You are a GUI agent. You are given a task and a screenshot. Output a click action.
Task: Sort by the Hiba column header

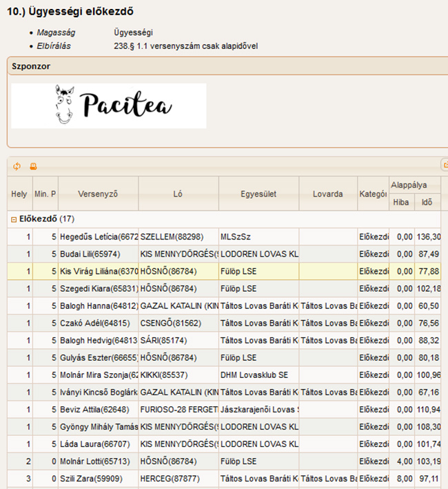pos(400,202)
